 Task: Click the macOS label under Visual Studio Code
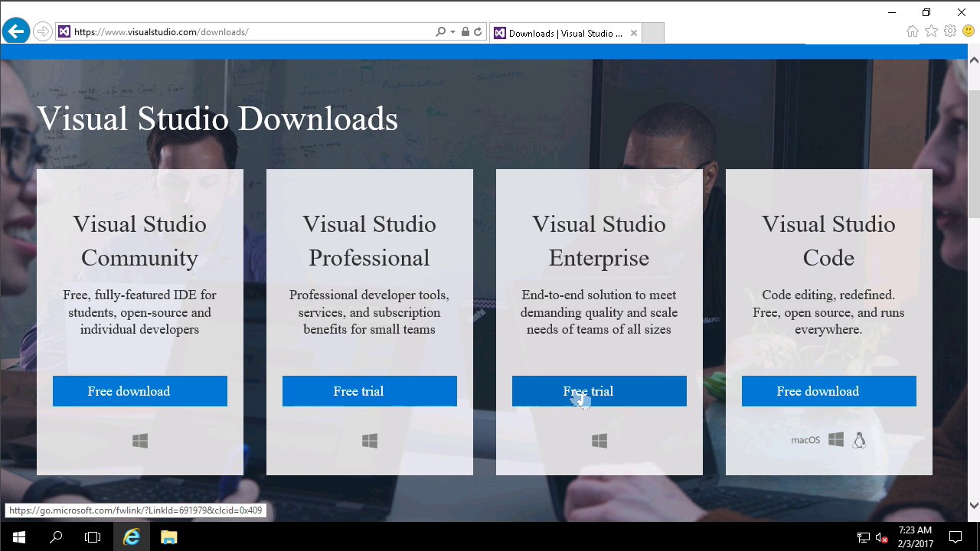tap(805, 440)
